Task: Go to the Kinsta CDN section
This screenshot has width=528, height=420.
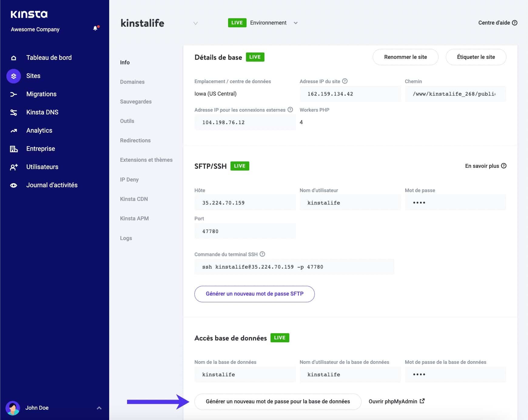Action: click(x=134, y=199)
